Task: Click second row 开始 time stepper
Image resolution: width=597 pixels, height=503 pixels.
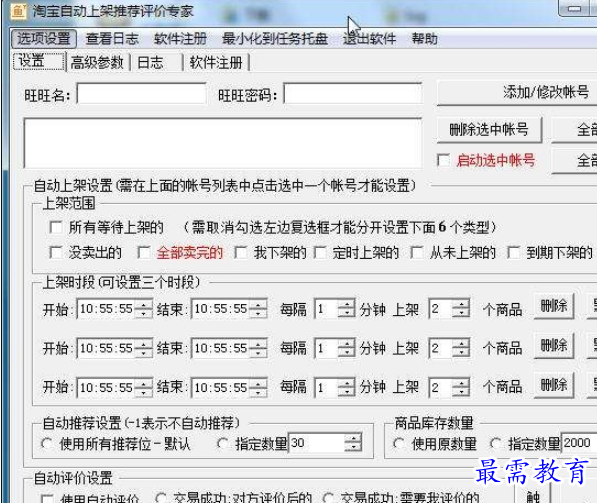Action: (x=144, y=348)
